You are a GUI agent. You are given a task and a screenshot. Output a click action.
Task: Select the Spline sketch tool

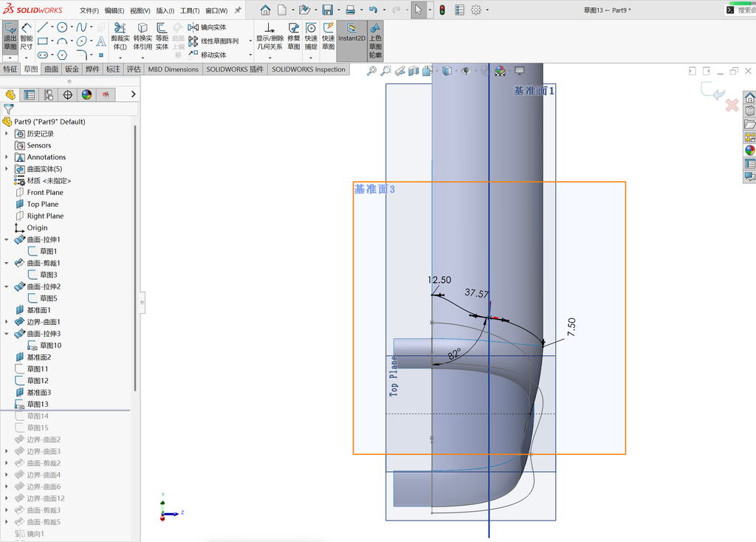tap(81, 27)
